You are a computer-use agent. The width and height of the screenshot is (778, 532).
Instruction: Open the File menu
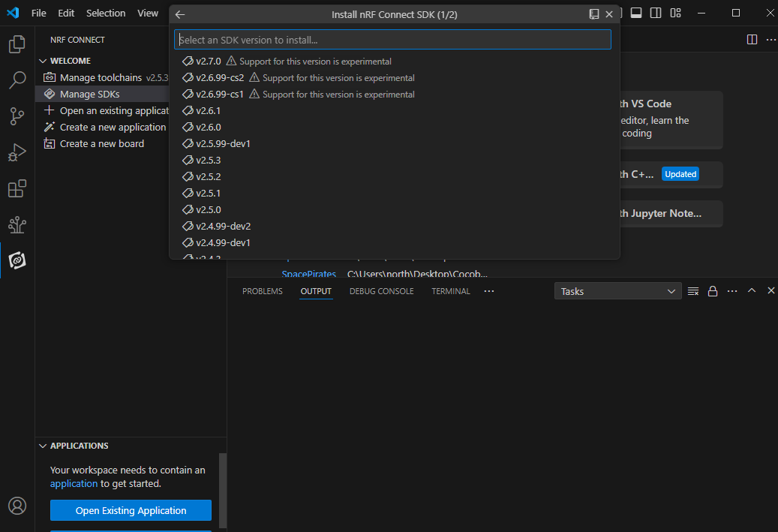(39, 13)
